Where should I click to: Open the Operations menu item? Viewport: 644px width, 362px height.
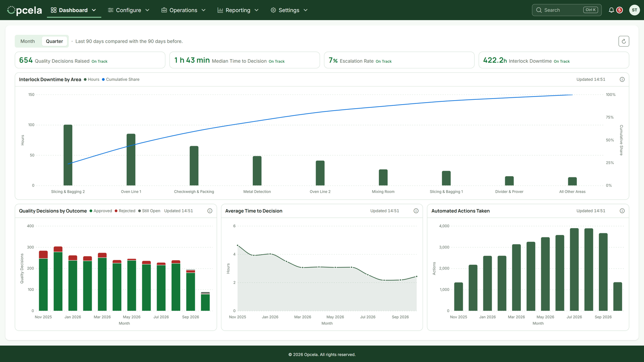coord(184,10)
